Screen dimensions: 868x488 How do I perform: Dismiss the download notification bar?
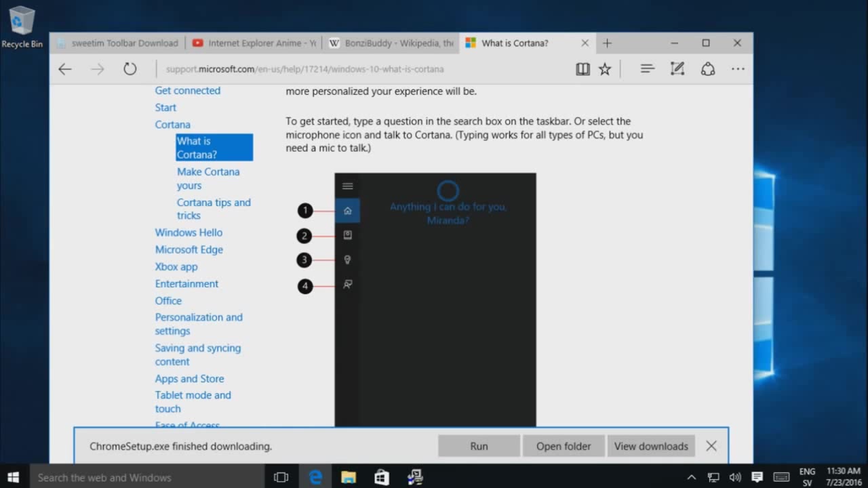[711, 446]
